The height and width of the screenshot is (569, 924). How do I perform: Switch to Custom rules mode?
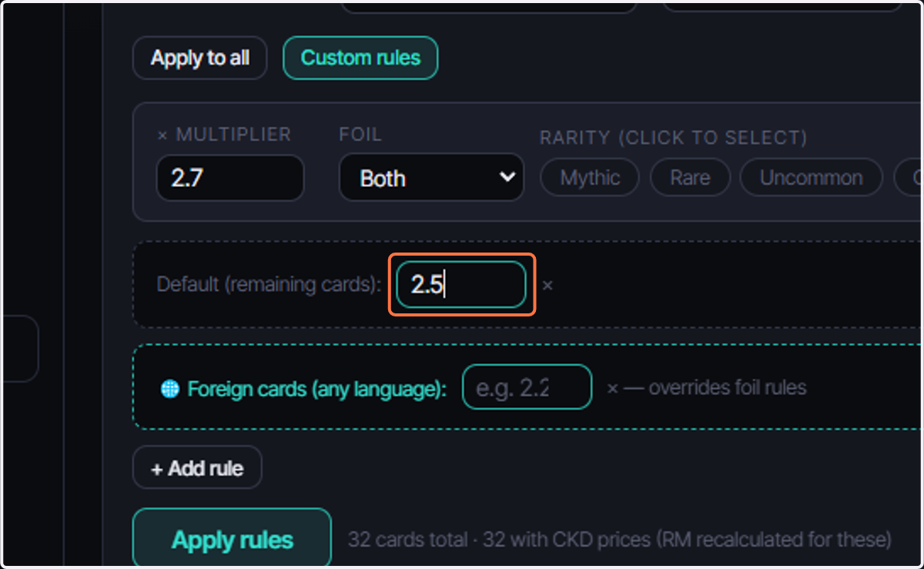pos(360,58)
